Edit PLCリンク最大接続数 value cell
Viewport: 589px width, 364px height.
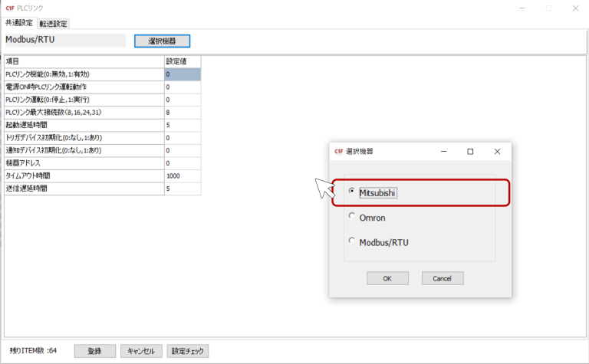click(183, 112)
